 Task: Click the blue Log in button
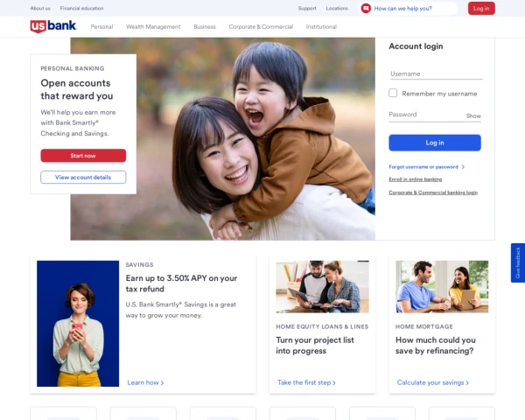[x=435, y=143]
